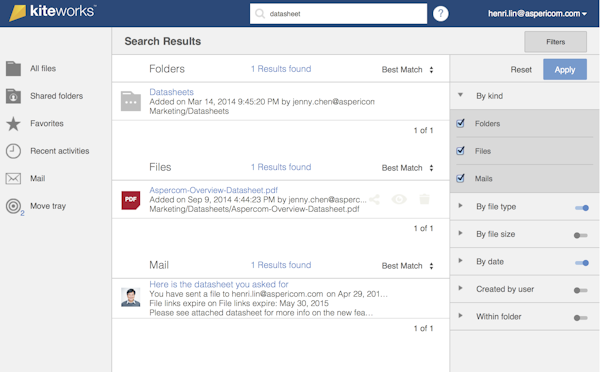Click the kiteworks logo
600x372 pixels.
point(52,12)
